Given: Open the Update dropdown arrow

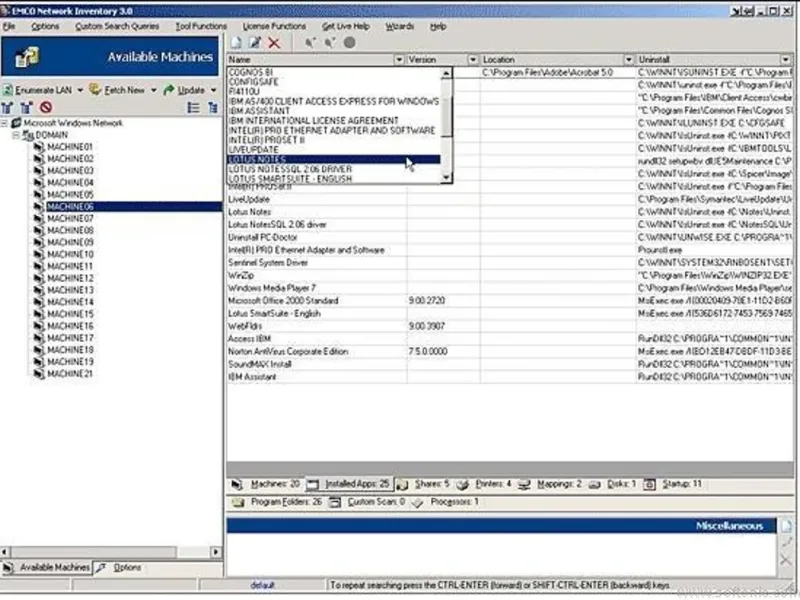Looking at the screenshot, I should pos(214,90).
